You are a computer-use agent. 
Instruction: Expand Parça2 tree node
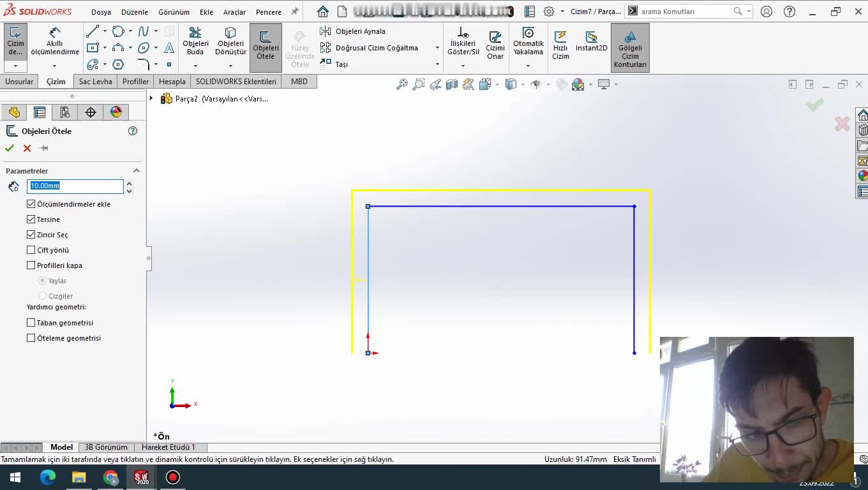coord(151,99)
